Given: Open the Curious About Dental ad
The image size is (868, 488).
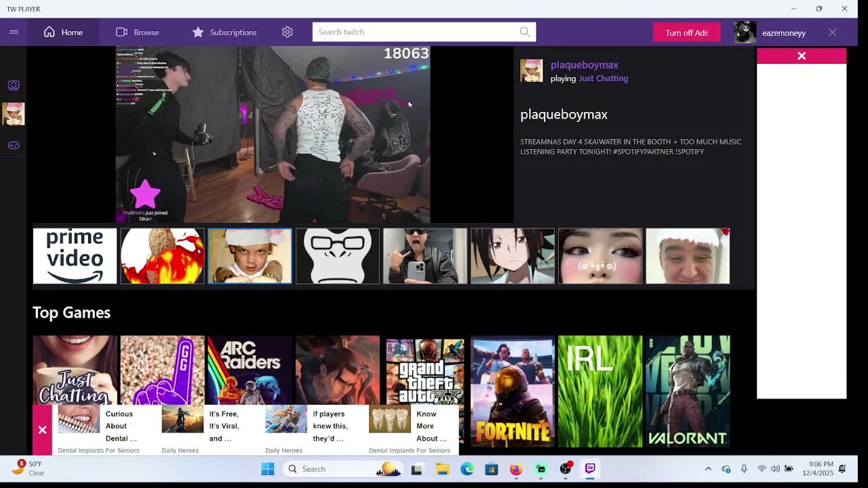Looking at the screenshot, I should (102, 430).
